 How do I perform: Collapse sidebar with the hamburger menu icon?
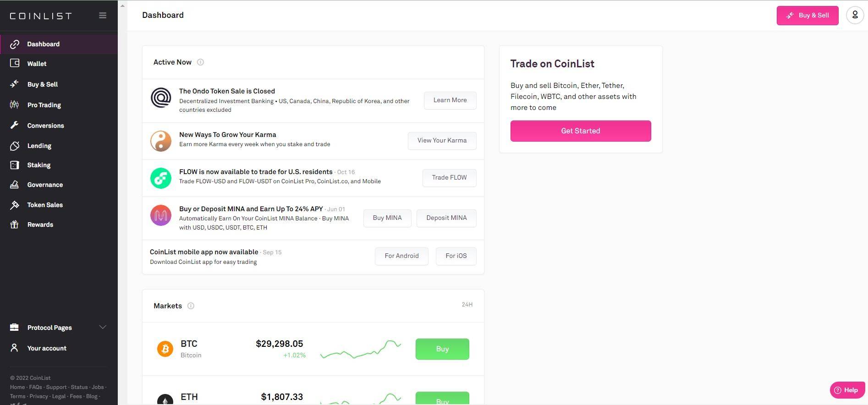103,16
